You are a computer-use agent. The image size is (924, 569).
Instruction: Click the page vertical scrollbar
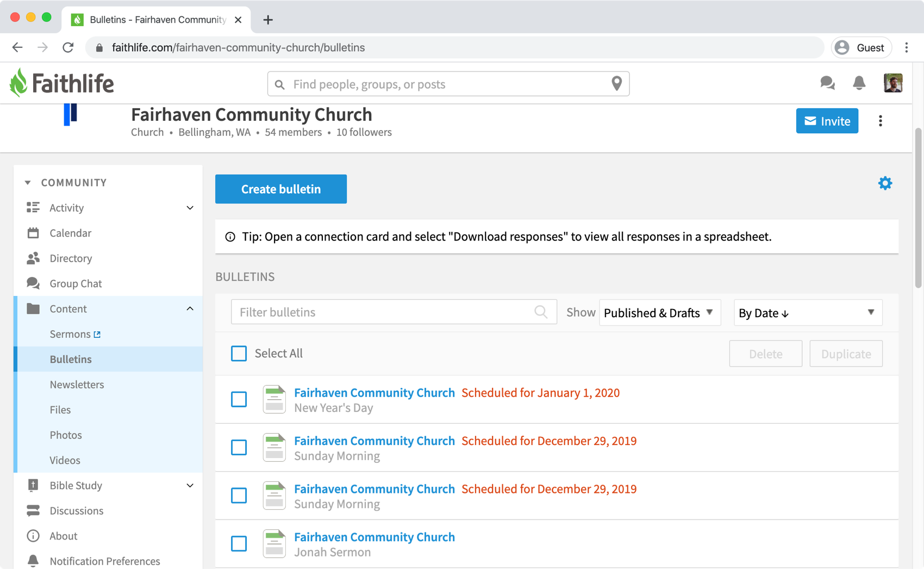(919, 207)
